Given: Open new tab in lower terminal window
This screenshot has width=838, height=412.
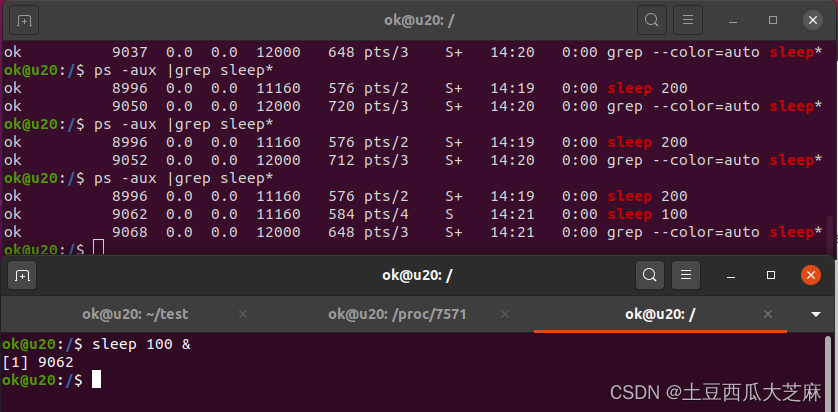Looking at the screenshot, I should [x=22, y=275].
